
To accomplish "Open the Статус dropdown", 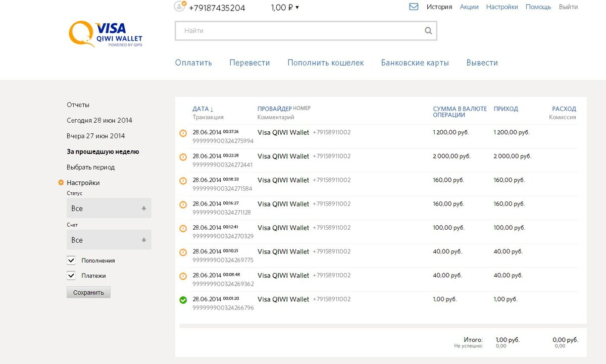I will coord(109,208).
